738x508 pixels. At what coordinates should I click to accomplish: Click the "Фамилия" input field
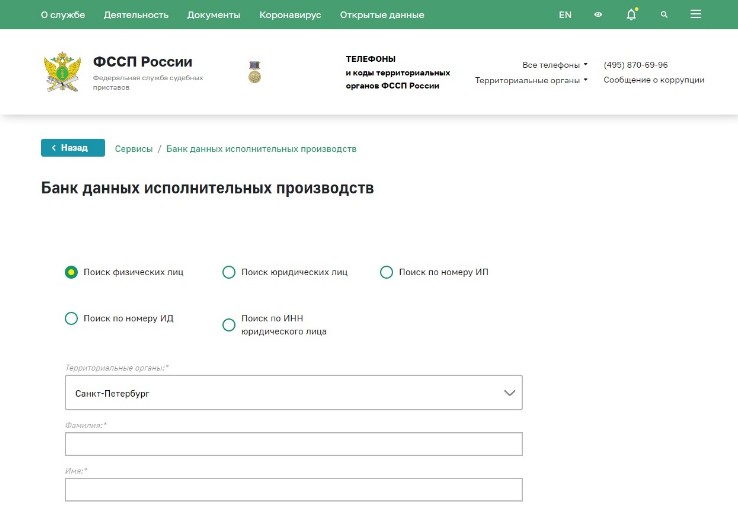[294, 444]
